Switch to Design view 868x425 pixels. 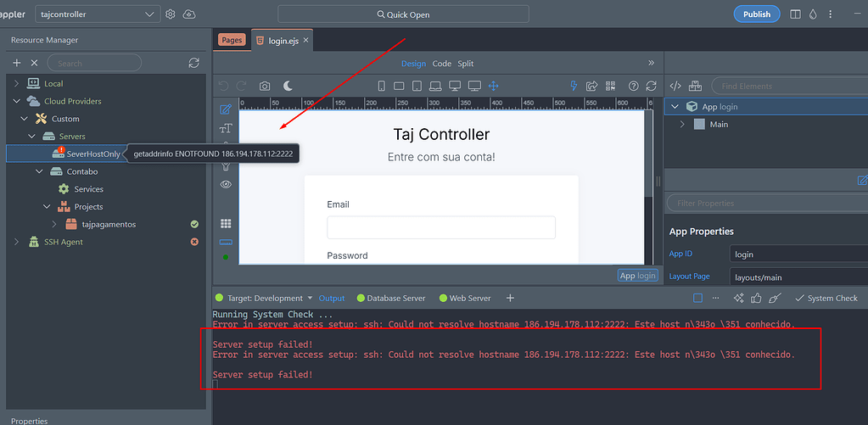pyautogui.click(x=413, y=64)
